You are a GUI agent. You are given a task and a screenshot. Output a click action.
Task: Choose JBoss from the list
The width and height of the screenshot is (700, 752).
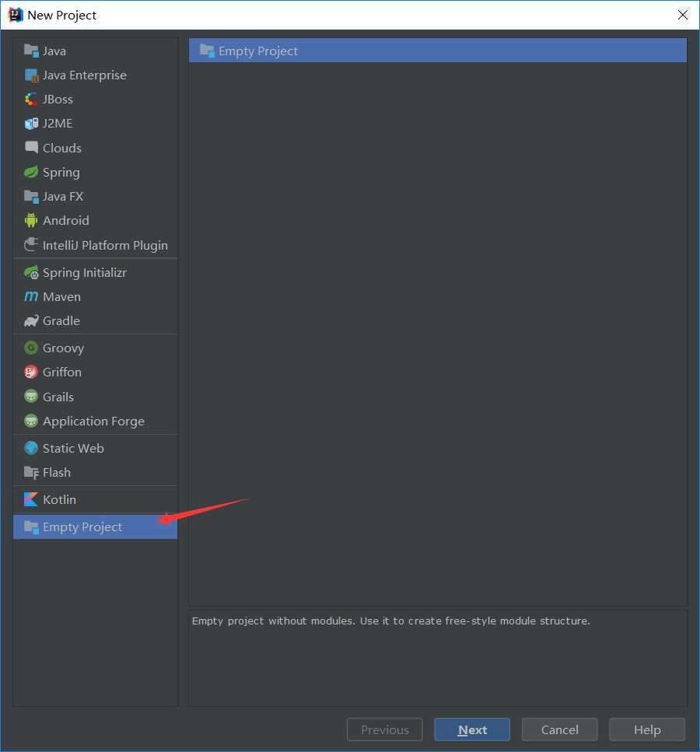click(x=96, y=100)
